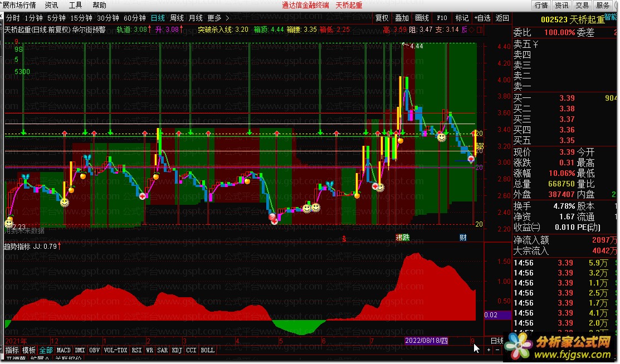Image resolution: width=620 pixels, height=364 pixels.
Task: Open the F10 company info
Action: [442, 18]
